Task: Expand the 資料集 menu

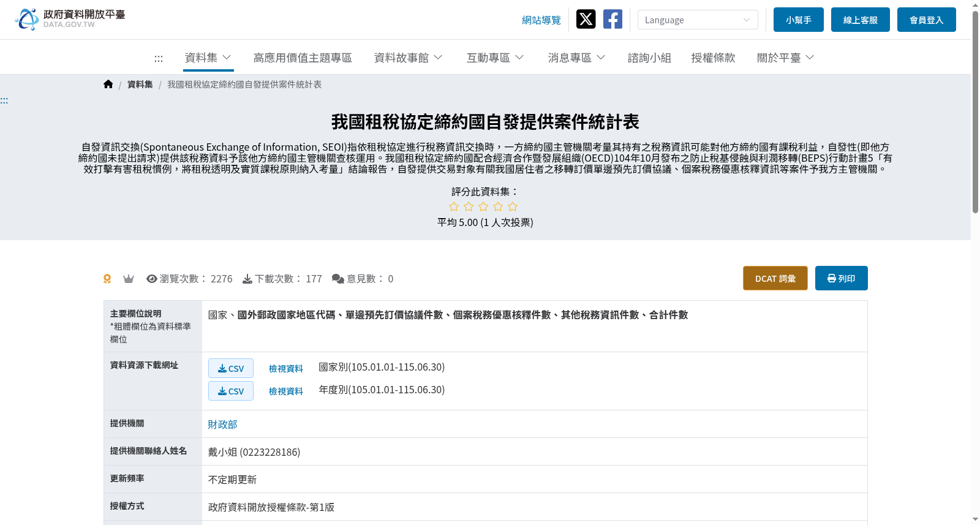Action: [208, 58]
